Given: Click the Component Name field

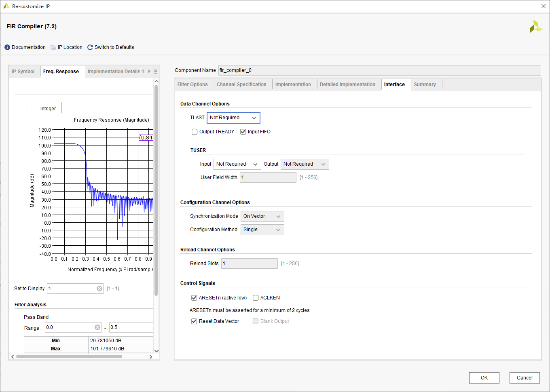Looking at the screenshot, I should [x=379, y=70].
